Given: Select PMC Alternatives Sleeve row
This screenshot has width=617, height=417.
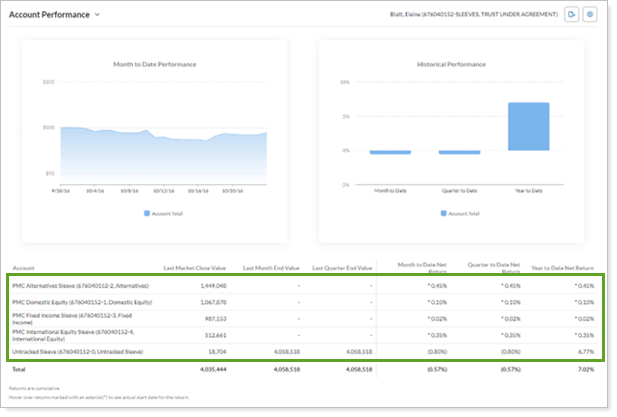Looking at the screenshot, I should point(80,285).
